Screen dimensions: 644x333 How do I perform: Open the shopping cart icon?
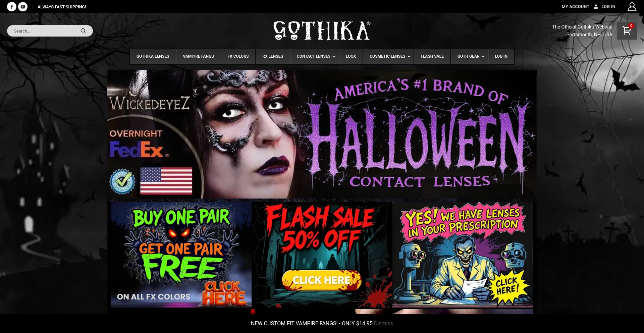(x=627, y=31)
